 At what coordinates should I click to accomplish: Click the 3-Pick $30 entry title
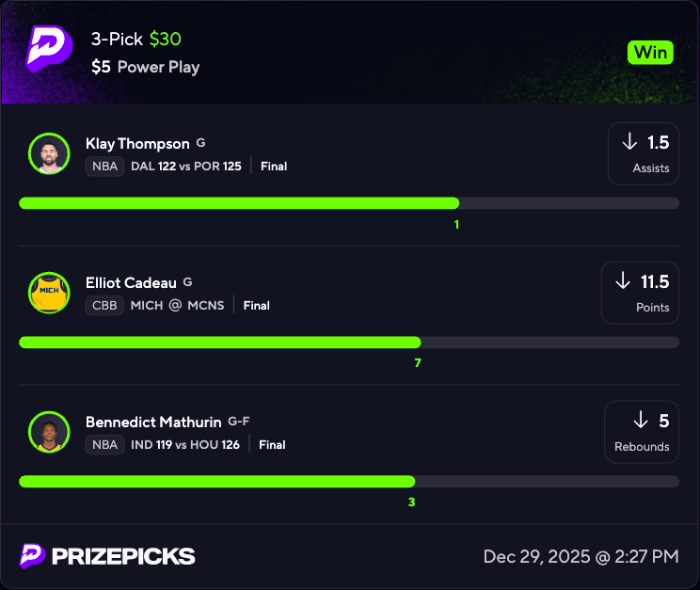[136, 40]
